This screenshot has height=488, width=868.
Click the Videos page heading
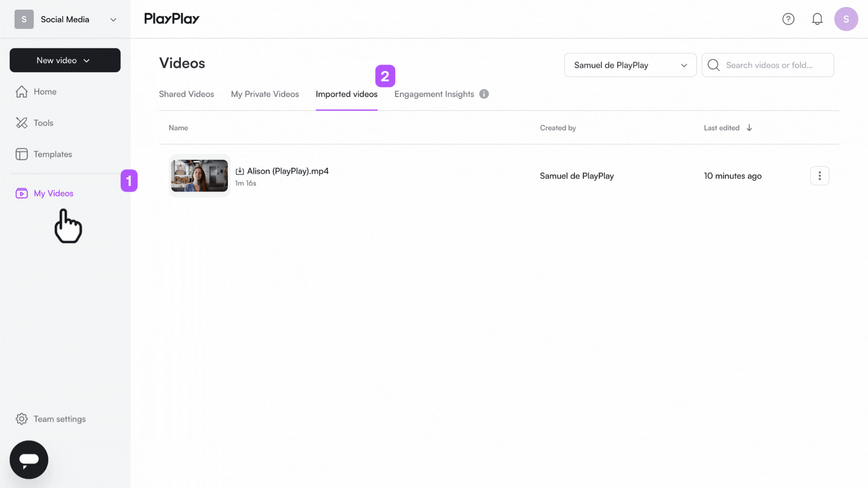182,63
